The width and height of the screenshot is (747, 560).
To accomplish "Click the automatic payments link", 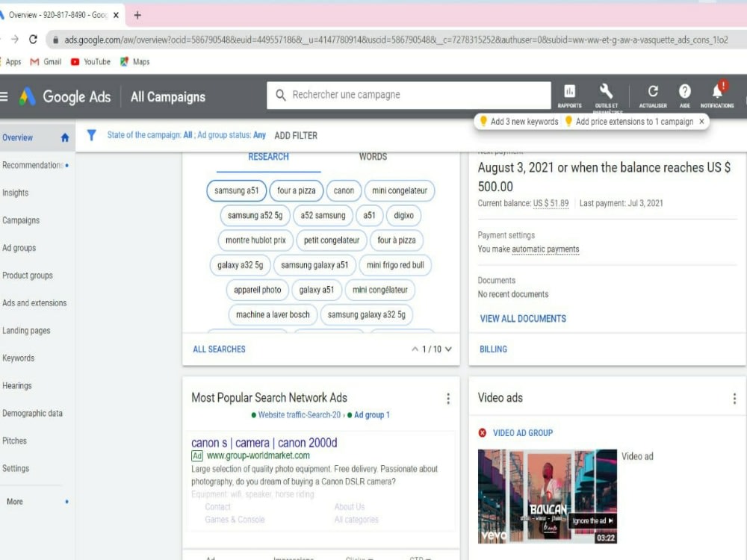I will tap(545, 249).
